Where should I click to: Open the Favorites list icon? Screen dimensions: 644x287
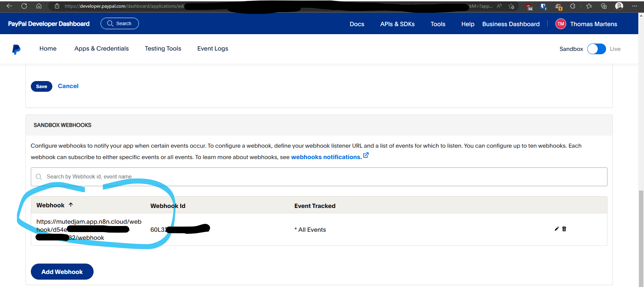pos(589,6)
